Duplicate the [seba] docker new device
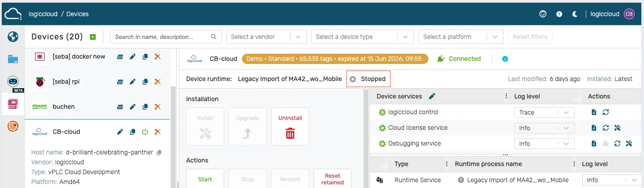 pyautogui.click(x=145, y=57)
